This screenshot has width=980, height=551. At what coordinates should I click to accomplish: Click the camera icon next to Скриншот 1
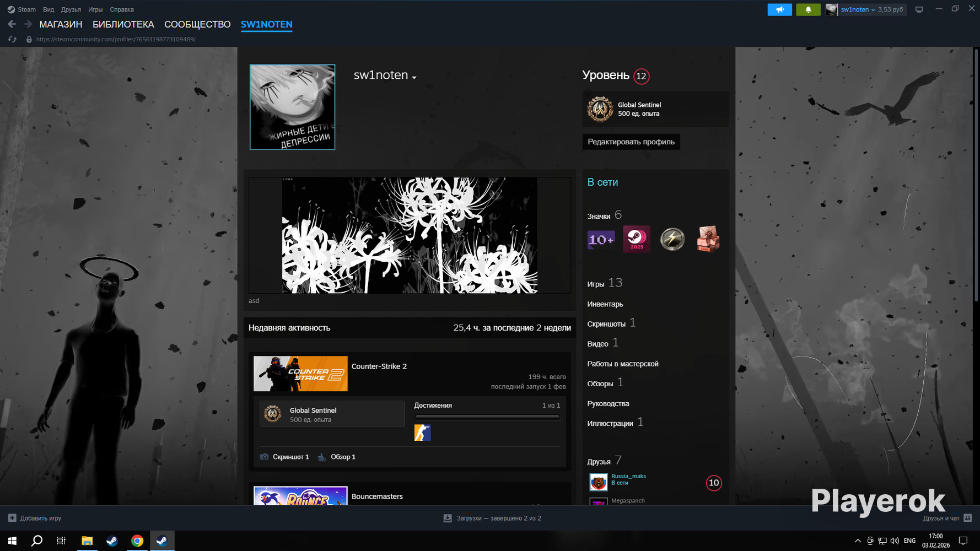click(264, 457)
